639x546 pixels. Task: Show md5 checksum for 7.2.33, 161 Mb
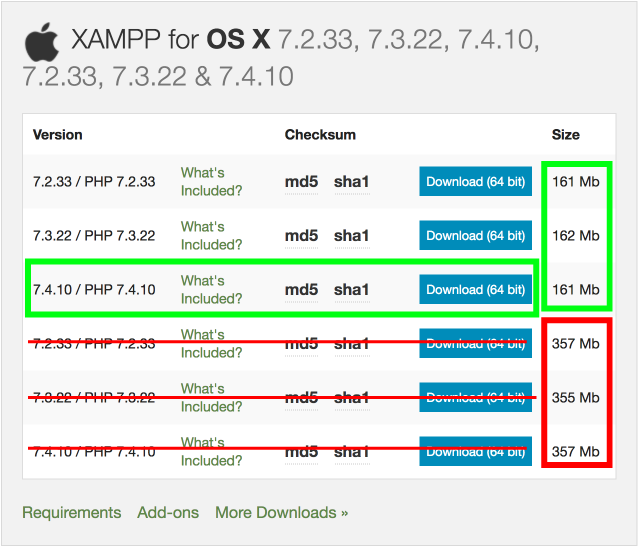tap(301, 182)
